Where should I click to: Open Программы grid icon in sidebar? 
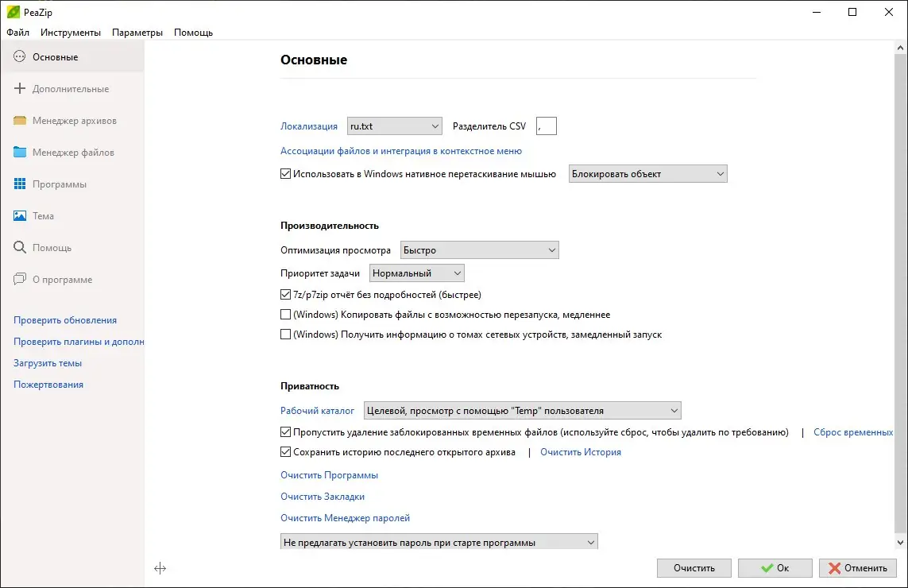20,184
